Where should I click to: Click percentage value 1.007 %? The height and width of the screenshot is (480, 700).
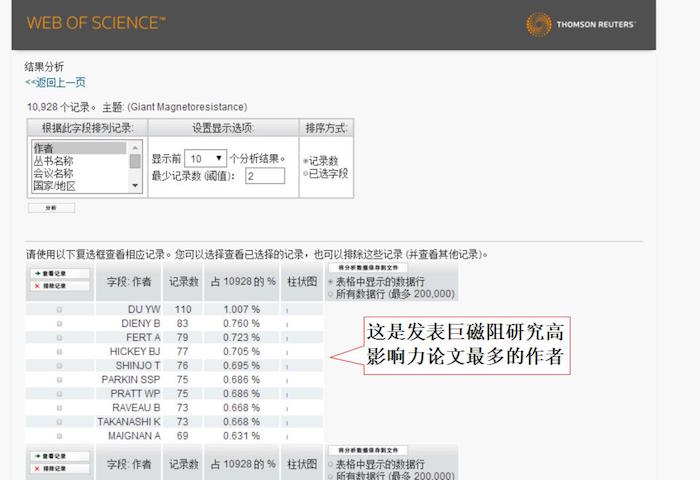point(242,309)
